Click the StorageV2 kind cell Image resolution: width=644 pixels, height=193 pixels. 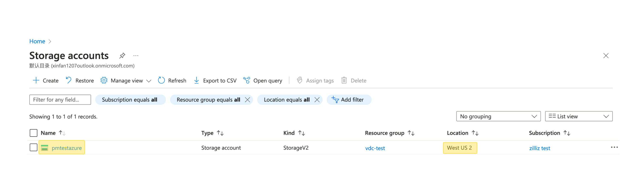pyautogui.click(x=296, y=148)
